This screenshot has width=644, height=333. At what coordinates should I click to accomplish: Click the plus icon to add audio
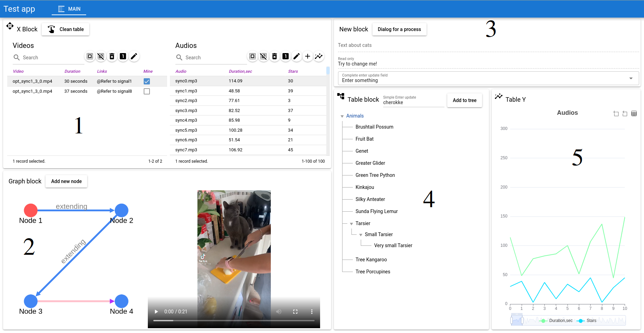point(308,56)
